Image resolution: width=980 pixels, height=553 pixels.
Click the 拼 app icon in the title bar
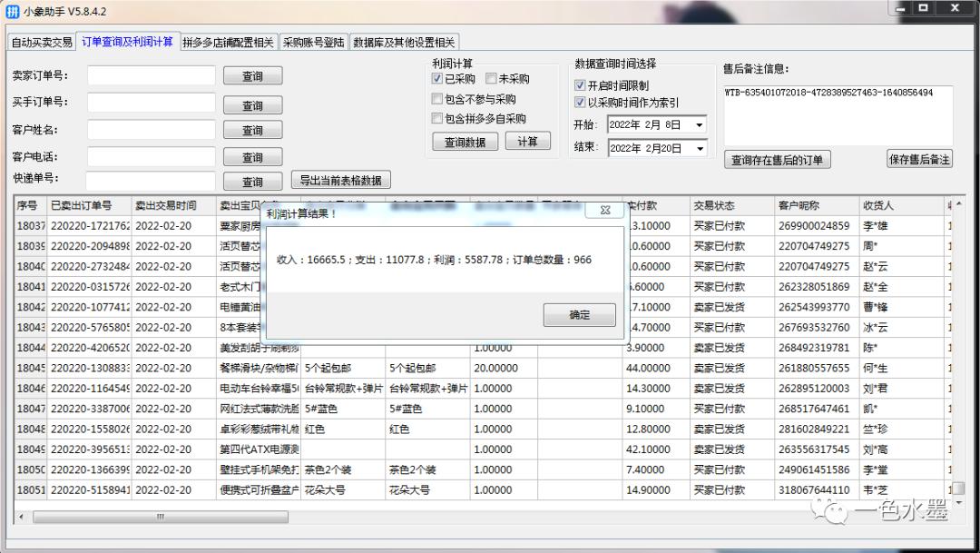(11, 11)
